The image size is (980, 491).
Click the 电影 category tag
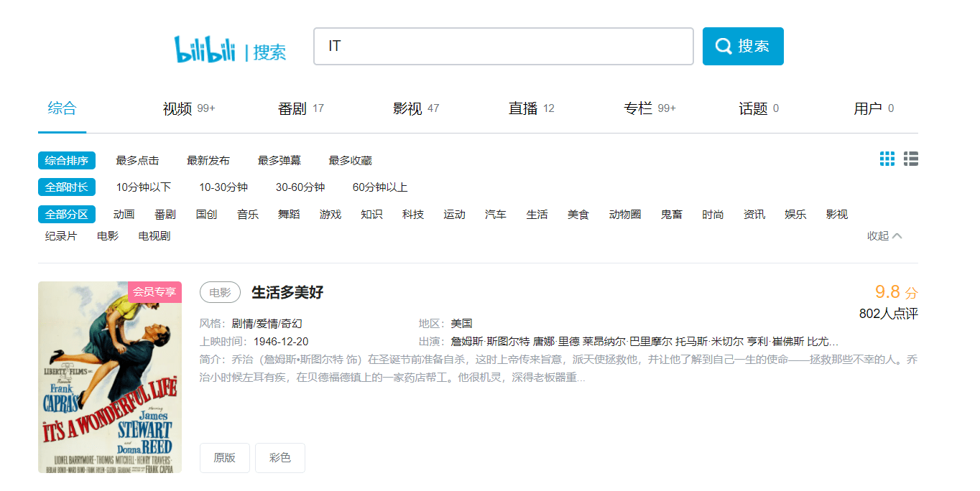point(220,292)
